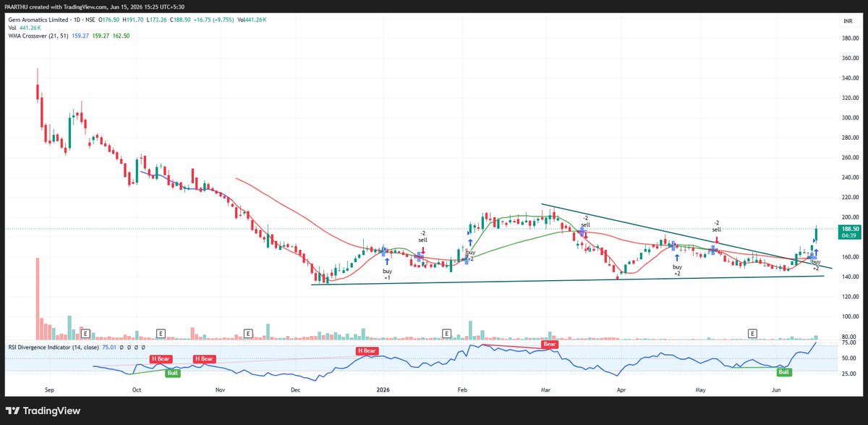This screenshot has height=425, width=868.
Task: Click the Mar label on time axis
Action: point(546,389)
